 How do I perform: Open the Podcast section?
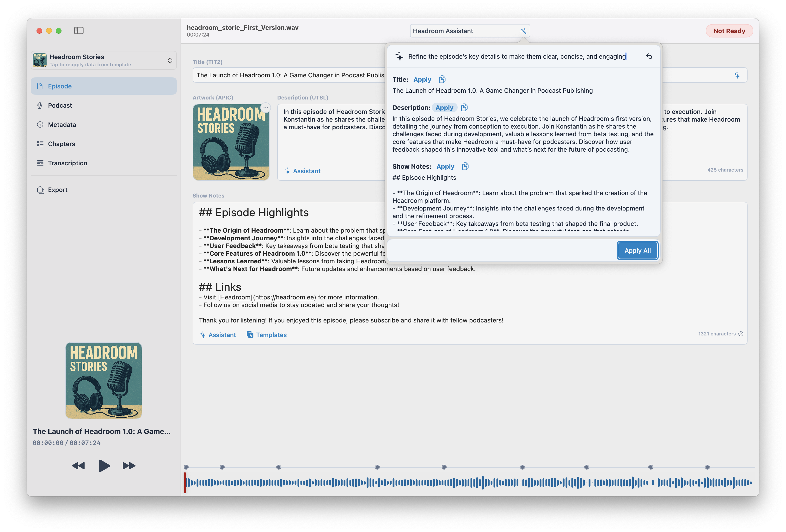[60, 105]
